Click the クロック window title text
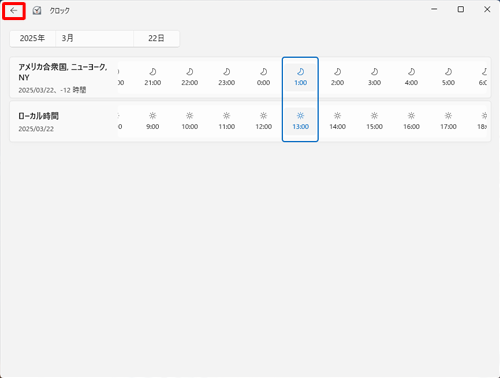The image size is (500, 378). pos(60,11)
